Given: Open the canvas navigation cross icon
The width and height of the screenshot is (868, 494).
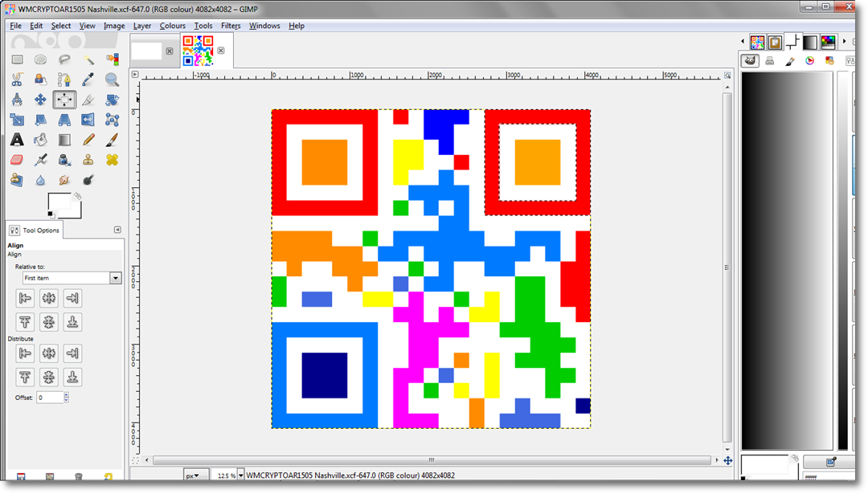Looking at the screenshot, I should coord(728,460).
